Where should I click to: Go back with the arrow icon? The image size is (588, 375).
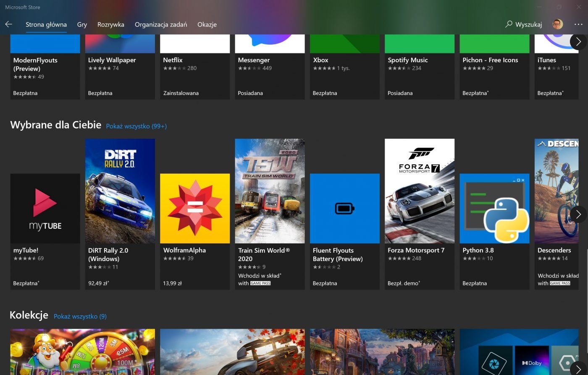click(8, 24)
